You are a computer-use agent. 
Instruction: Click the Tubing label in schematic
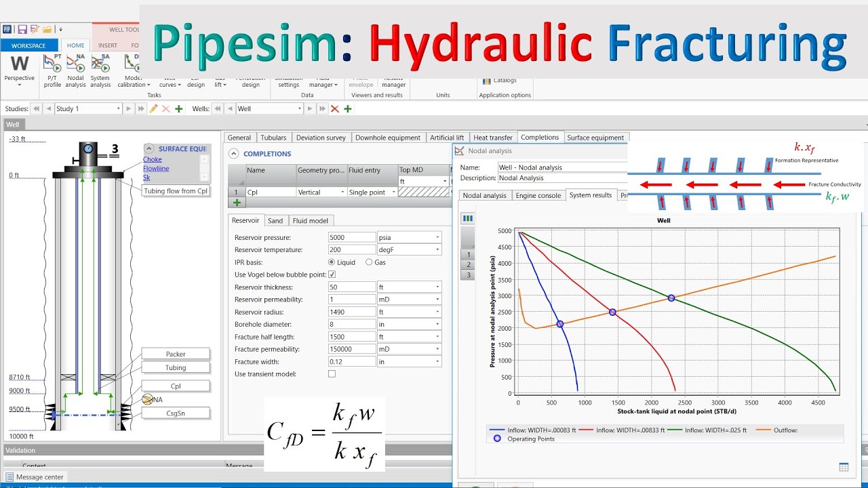click(176, 367)
